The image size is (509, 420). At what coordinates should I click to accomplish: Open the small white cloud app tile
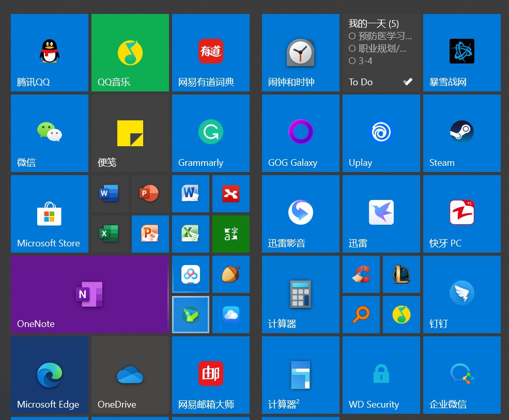(231, 315)
